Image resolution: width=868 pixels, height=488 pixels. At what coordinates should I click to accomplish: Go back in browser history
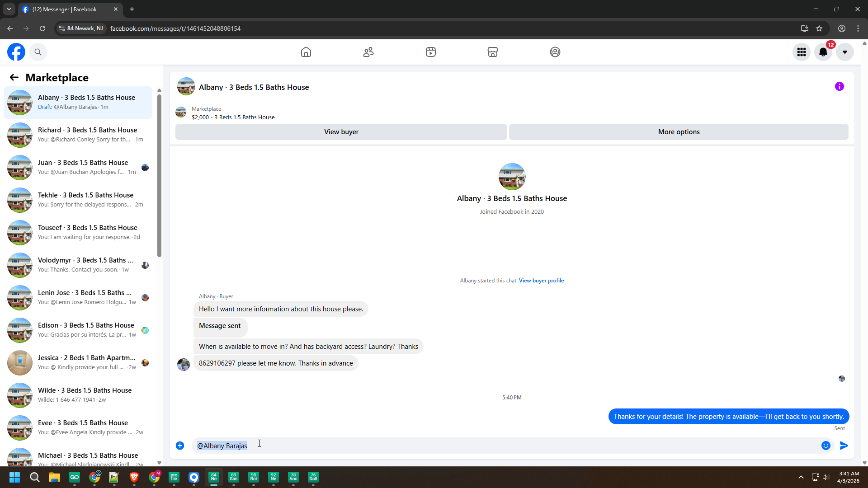(x=10, y=28)
